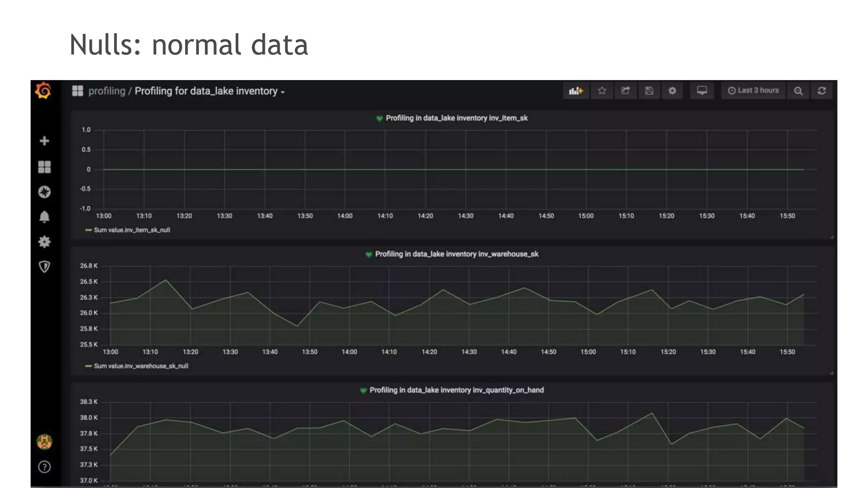
Task: Click alert heart icon on inv_warehouse_sk panel
Action: tap(368, 255)
